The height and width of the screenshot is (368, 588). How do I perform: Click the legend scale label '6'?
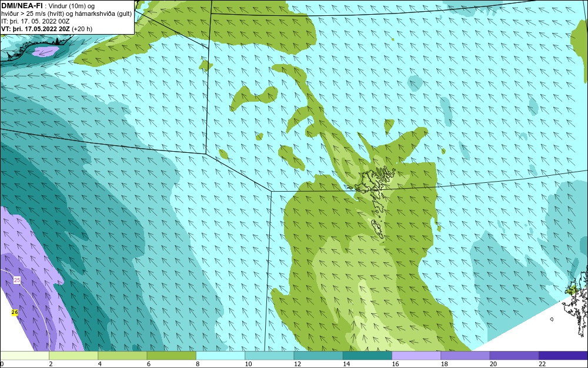tap(149, 364)
